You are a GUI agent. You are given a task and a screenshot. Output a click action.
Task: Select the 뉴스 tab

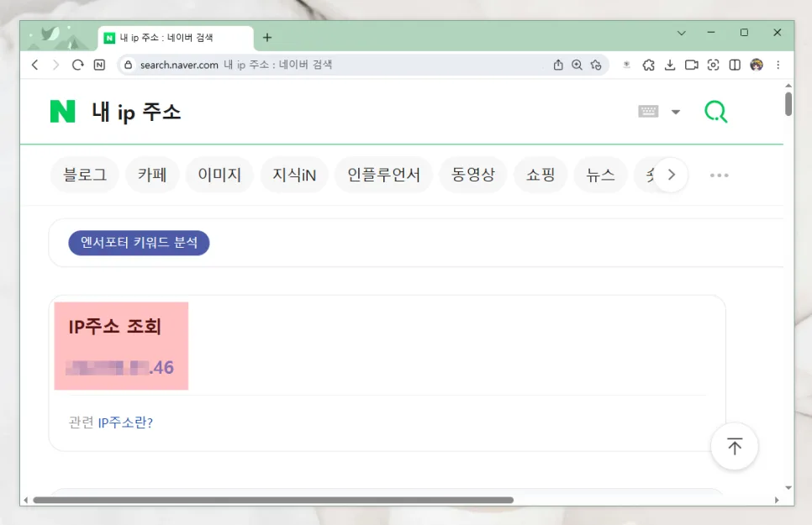601,175
